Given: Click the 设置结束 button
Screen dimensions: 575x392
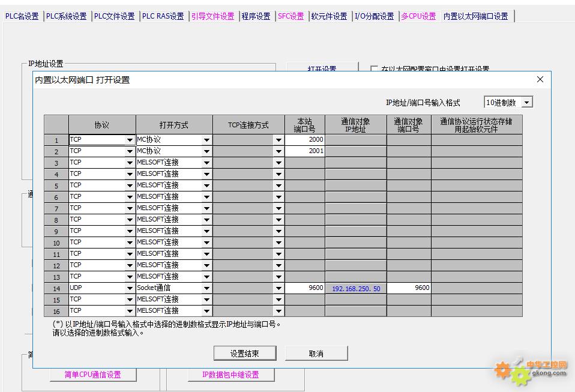Looking at the screenshot, I should coord(245,354).
